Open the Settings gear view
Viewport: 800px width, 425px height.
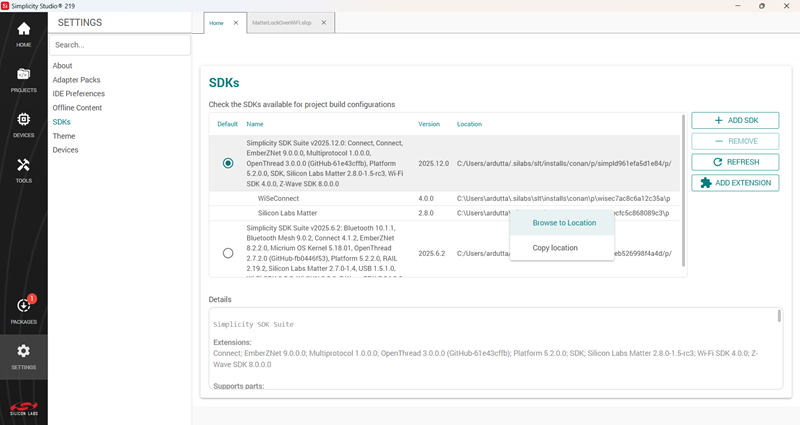[x=23, y=357]
